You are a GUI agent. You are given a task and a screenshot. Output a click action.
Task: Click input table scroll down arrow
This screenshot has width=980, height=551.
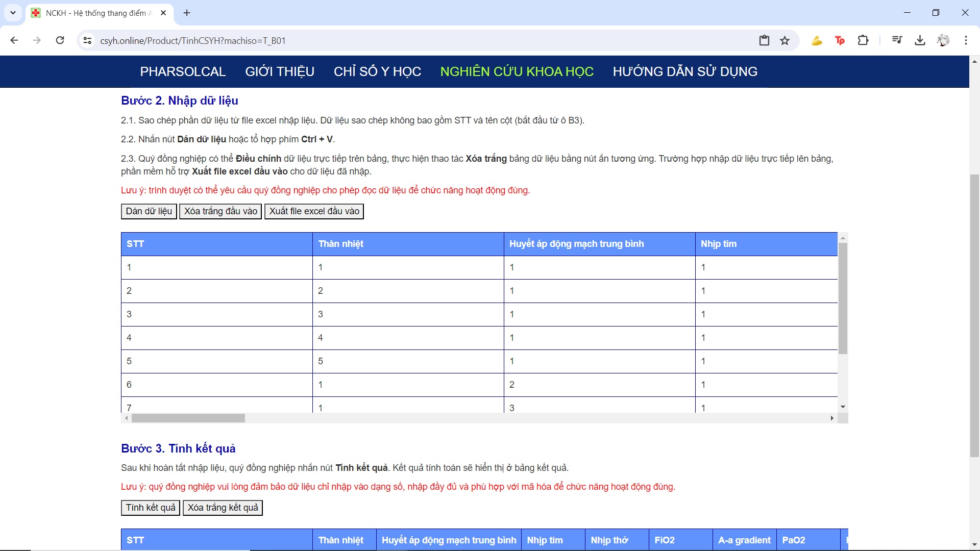click(843, 407)
